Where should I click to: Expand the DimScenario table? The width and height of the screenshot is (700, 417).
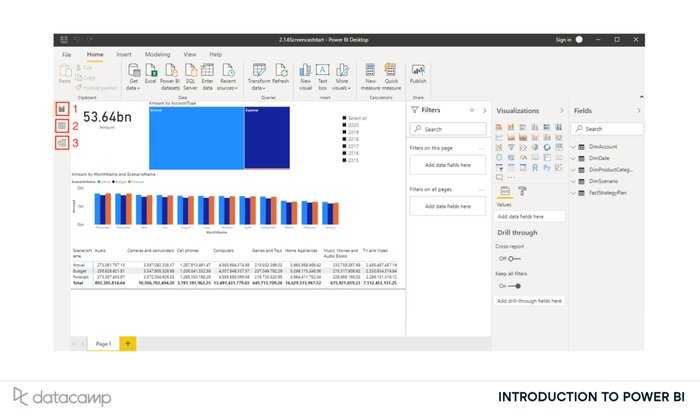click(x=574, y=181)
